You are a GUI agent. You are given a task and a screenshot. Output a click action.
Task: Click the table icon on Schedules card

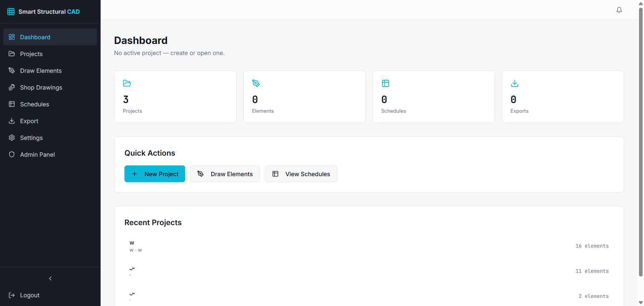(x=385, y=83)
